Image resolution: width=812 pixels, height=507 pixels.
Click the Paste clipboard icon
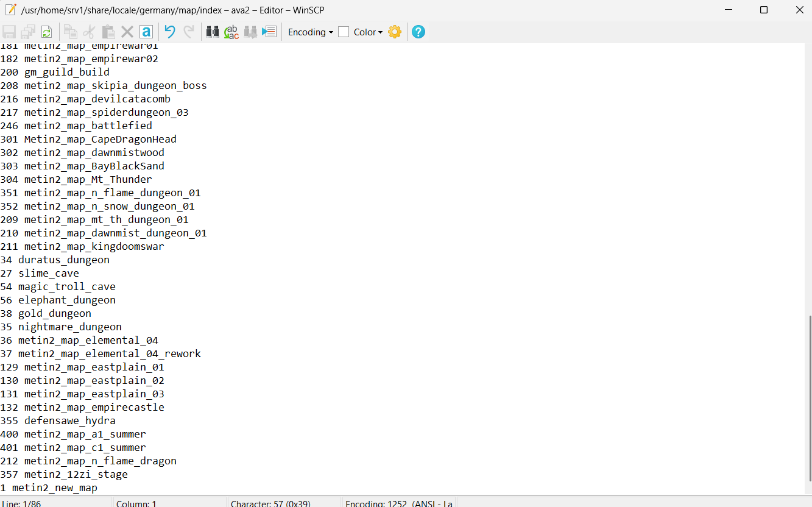point(108,32)
